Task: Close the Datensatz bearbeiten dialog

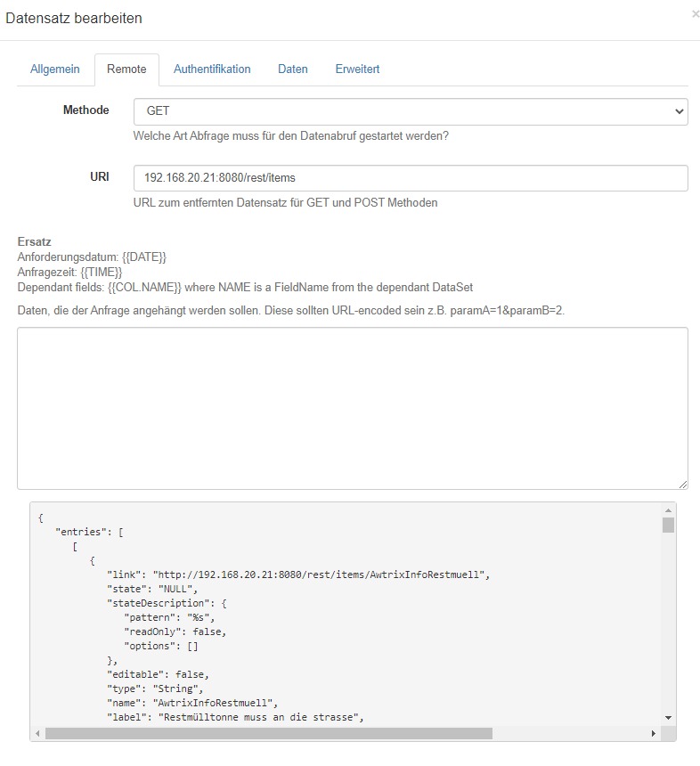Action: click(x=696, y=14)
